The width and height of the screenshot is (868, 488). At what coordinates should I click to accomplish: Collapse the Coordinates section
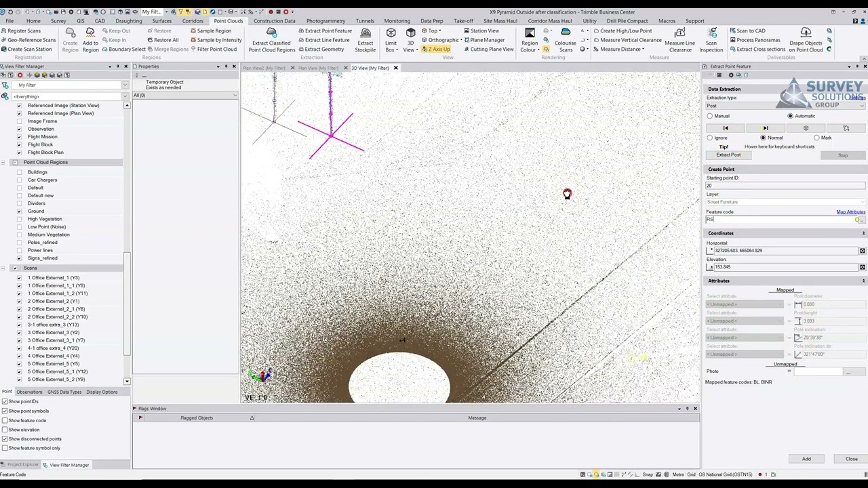[x=863, y=233]
